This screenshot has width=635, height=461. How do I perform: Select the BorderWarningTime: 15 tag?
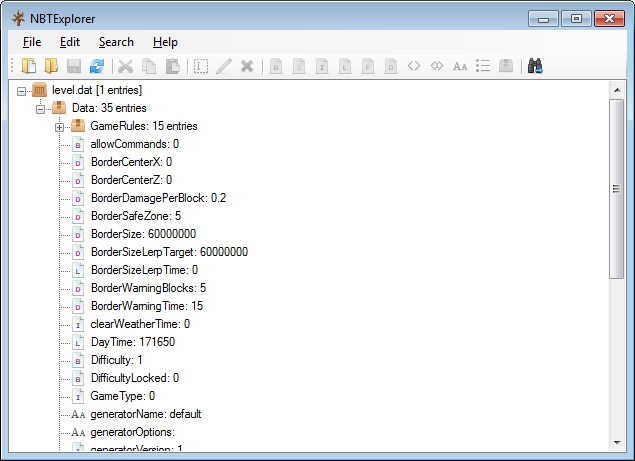(x=147, y=306)
